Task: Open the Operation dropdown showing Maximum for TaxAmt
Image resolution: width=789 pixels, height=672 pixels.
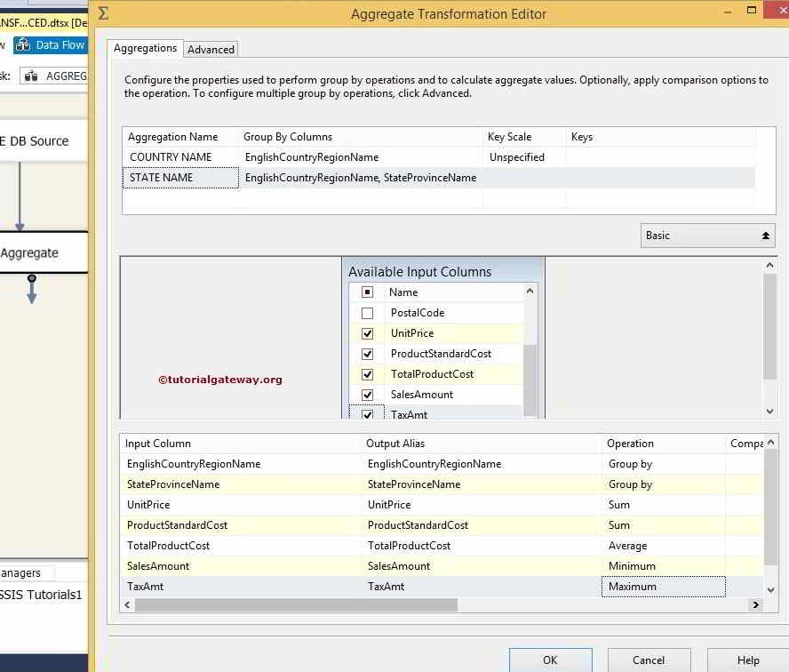Action: 662,587
